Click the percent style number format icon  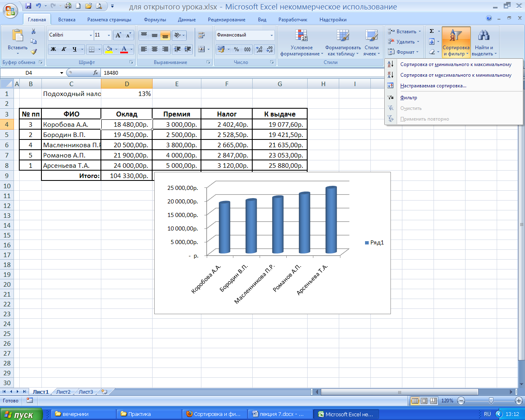pos(236,49)
